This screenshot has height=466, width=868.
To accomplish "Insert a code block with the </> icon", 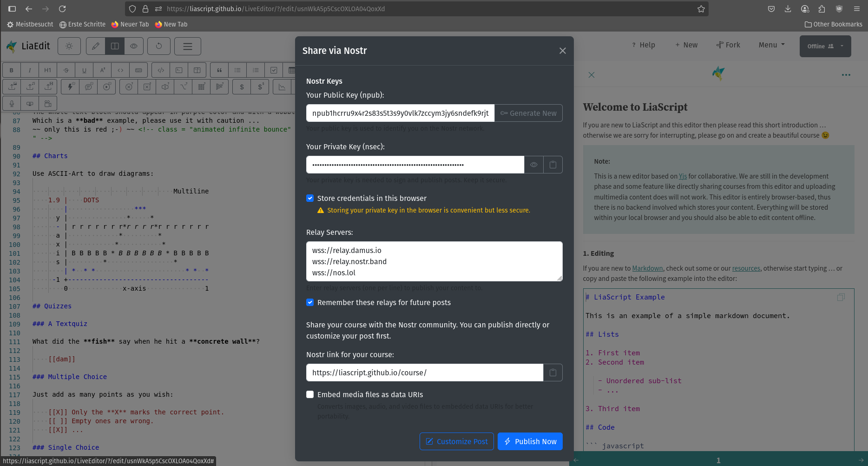I will [x=161, y=70].
